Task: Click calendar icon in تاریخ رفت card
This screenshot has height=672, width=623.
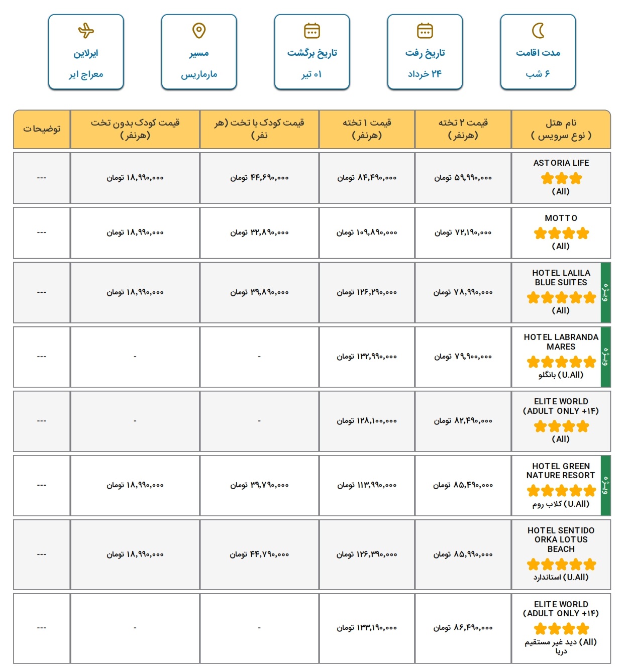Action: pyautogui.click(x=425, y=31)
